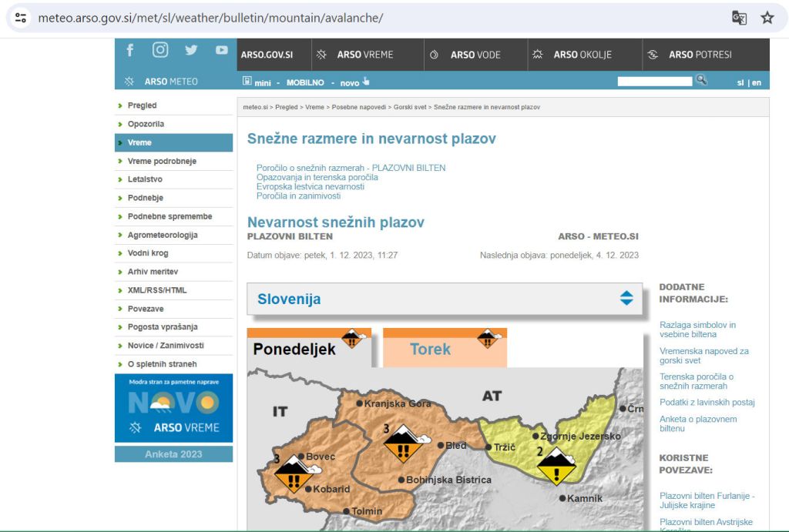Switch to the Torek forecast tab
This screenshot has height=532, width=789.
(x=430, y=349)
